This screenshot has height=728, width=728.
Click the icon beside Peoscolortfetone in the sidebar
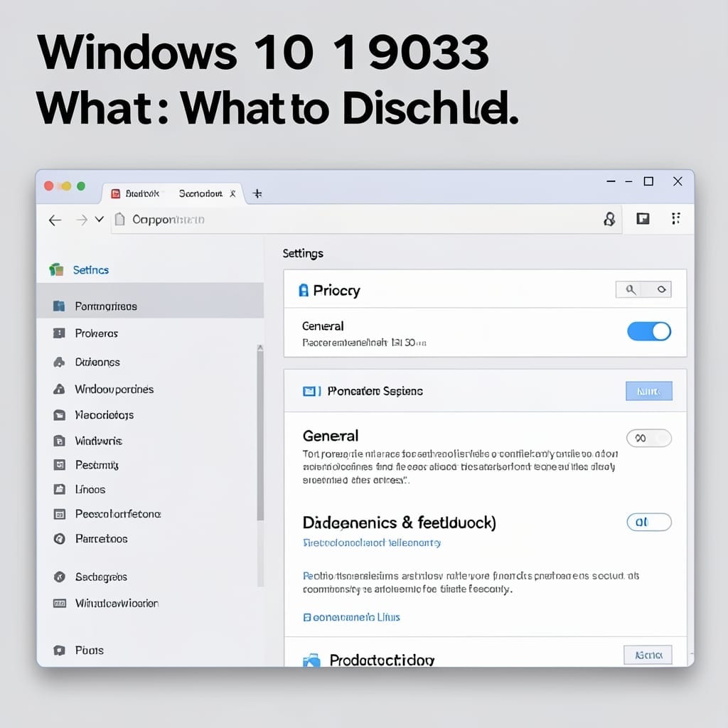click(x=60, y=514)
